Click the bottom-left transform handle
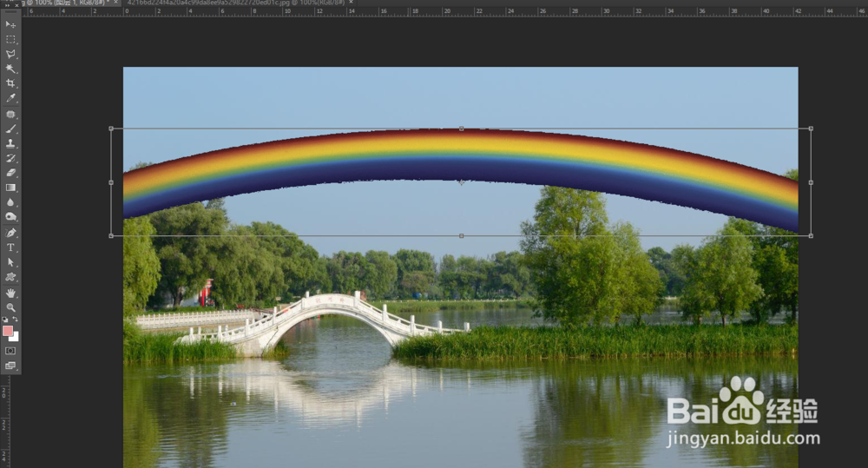This screenshot has width=868, height=468. click(x=111, y=236)
